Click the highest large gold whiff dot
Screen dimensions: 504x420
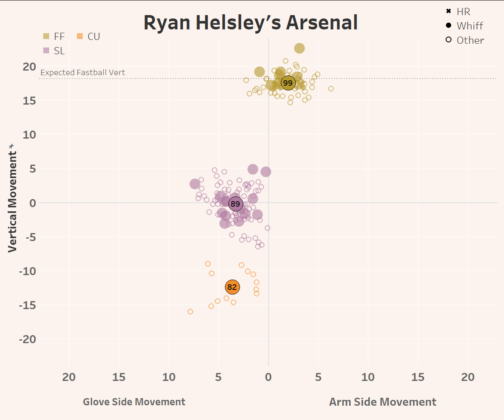tap(299, 48)
